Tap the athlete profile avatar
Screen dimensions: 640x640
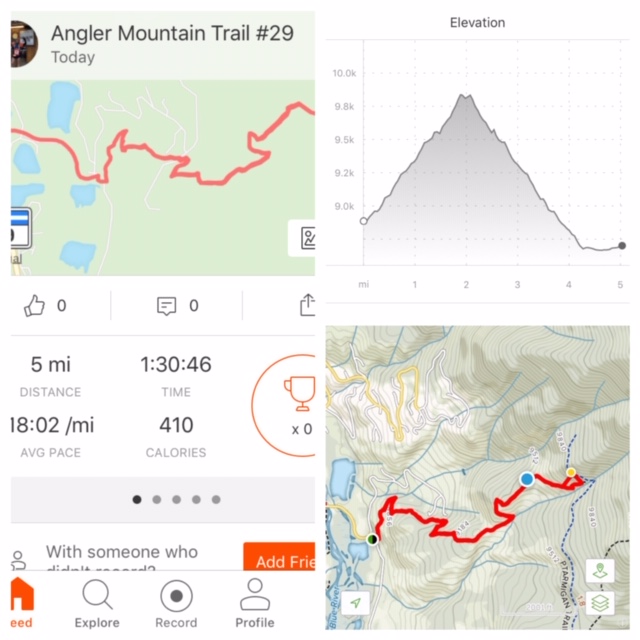coord(24,44)
